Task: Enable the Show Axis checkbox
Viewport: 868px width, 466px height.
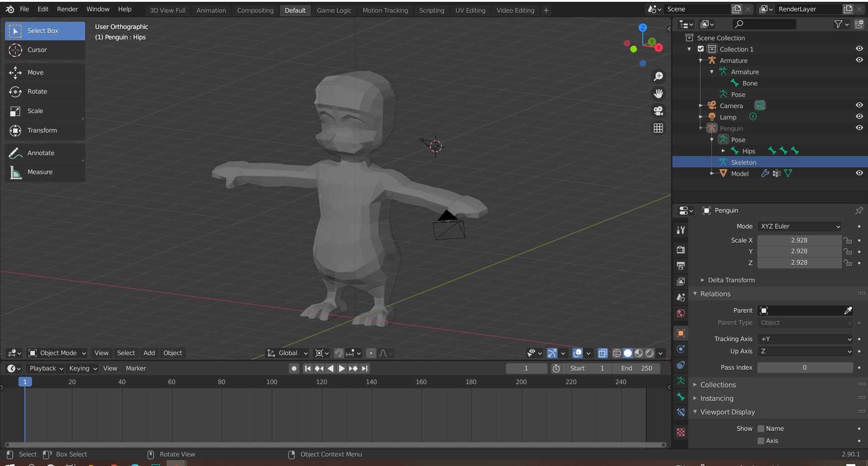Action: 761,441
